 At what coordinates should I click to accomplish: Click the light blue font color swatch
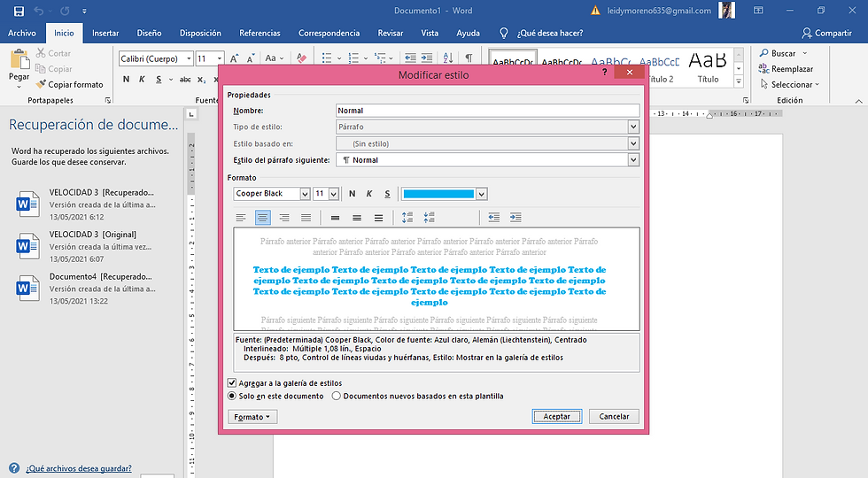click(x=438, y=194)
